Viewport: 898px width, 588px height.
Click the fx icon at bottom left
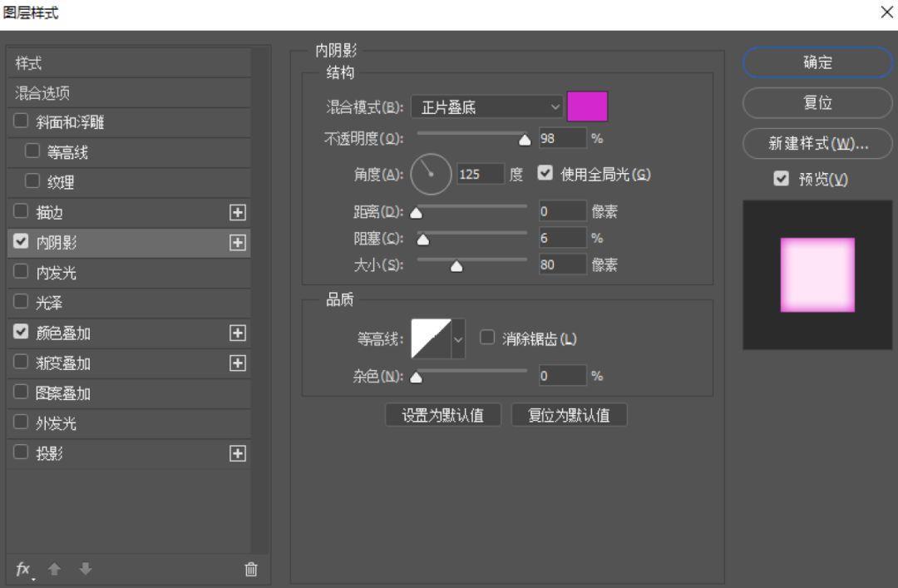[22, 569]
